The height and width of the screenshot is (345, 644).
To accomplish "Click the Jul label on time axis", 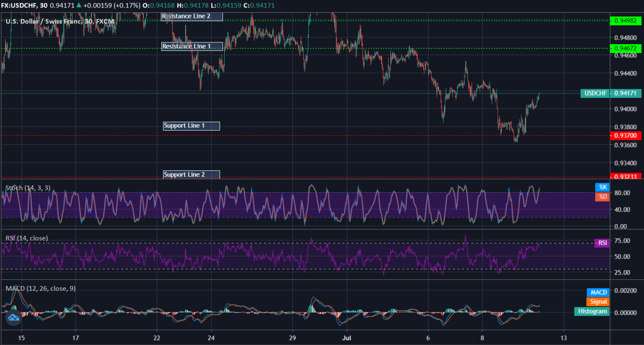I will click(x=347, y=338).
